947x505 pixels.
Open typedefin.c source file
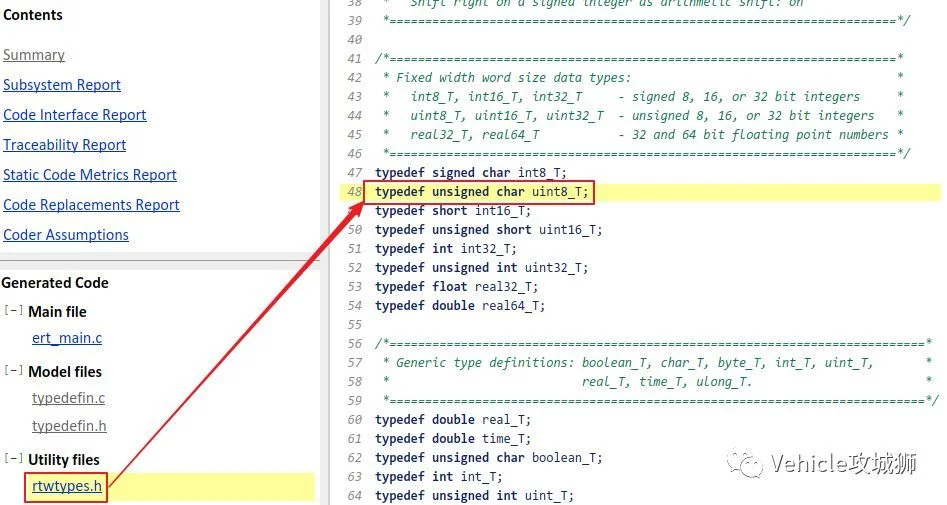(x=68, y=398)
